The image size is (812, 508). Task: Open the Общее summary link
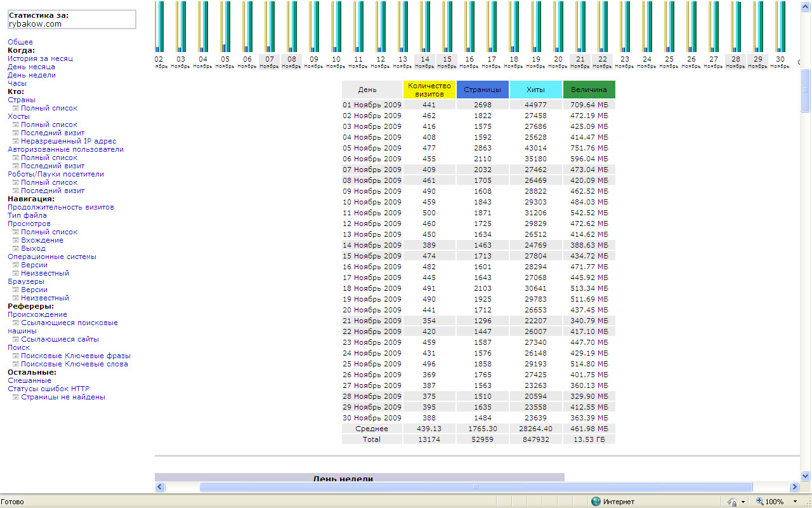tap(20, 42)
